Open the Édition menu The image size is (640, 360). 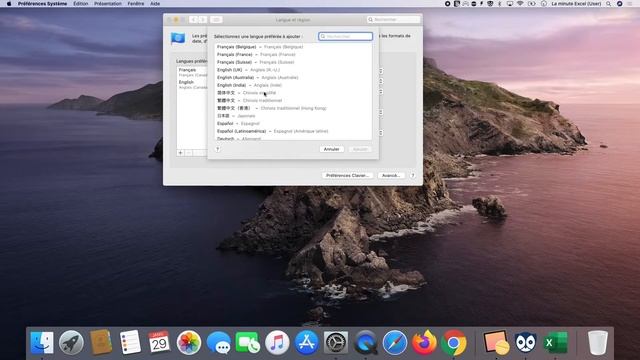click(80, 4)
